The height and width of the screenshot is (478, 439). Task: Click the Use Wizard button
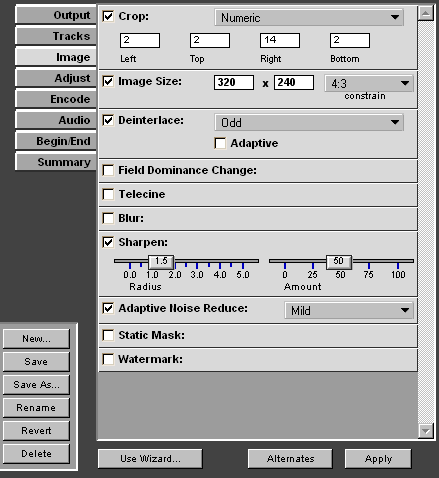click(x=150, y=459)
